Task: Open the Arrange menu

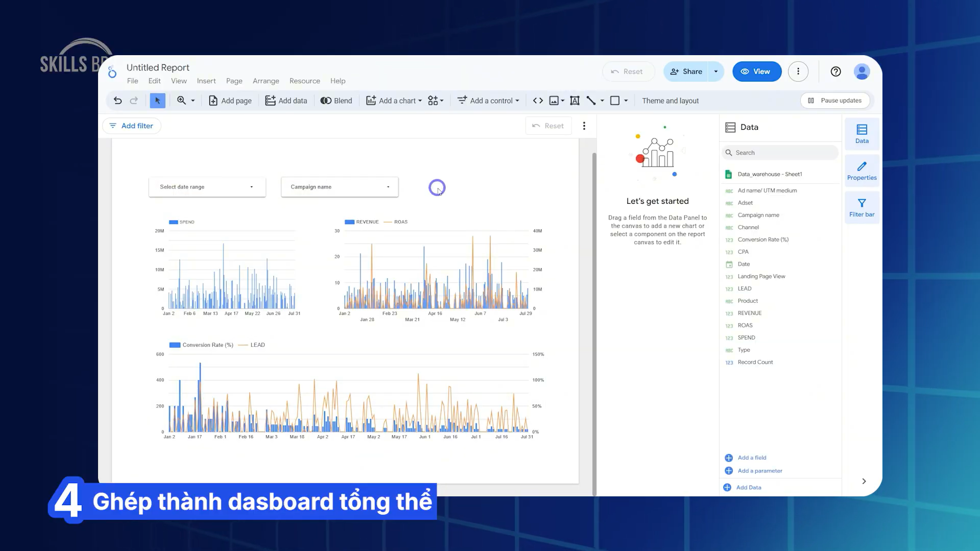Action: (266, 81)
